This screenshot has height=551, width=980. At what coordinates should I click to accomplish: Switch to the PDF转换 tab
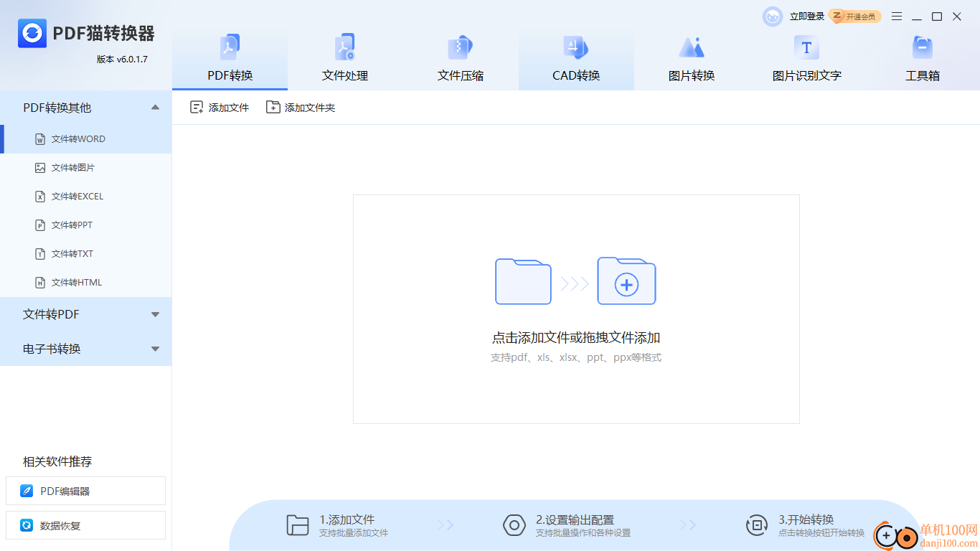[x=230, y=61]
